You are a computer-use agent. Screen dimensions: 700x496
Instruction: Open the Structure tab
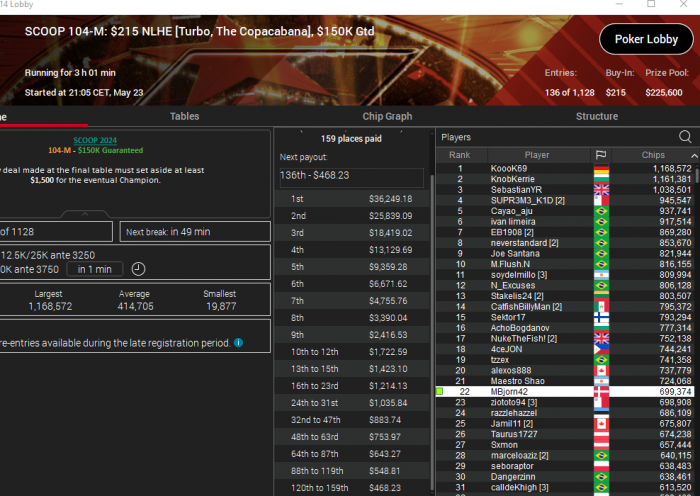coord(597,117)
